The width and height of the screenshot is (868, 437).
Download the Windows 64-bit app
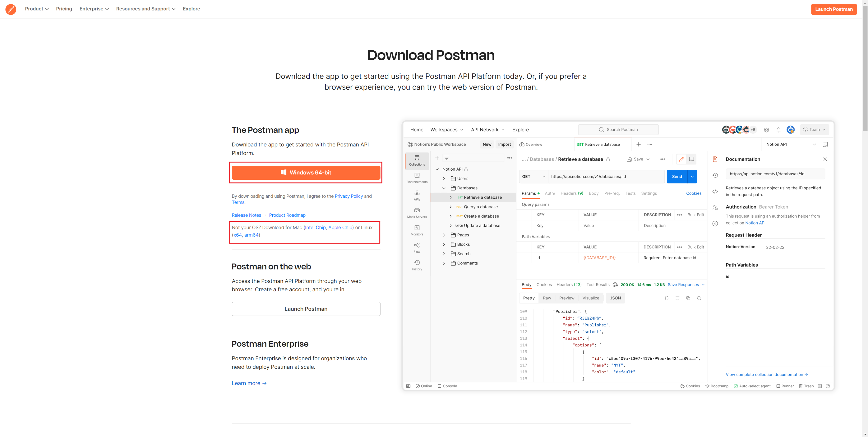point(306,173)
